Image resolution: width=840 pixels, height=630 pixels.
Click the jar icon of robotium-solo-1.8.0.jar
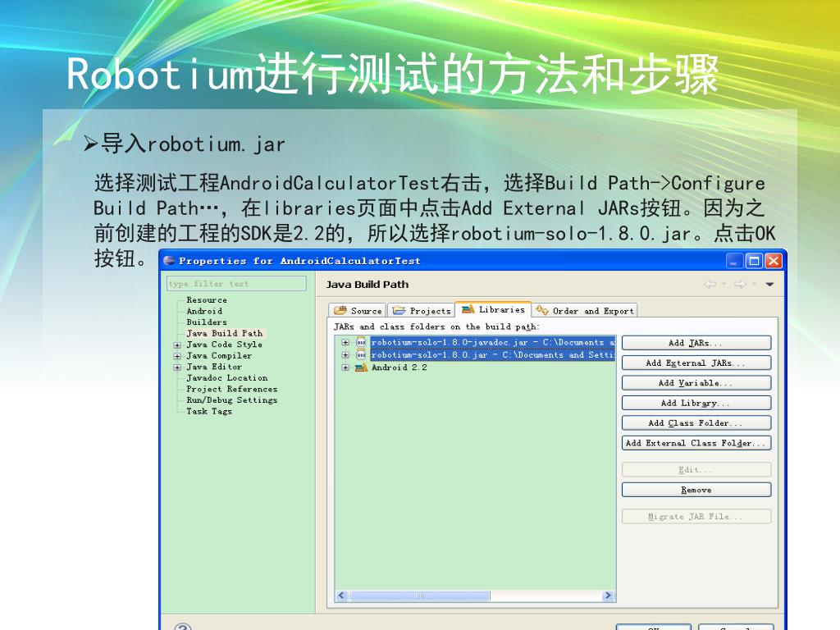pyautogui.click(x=361, y=354)
